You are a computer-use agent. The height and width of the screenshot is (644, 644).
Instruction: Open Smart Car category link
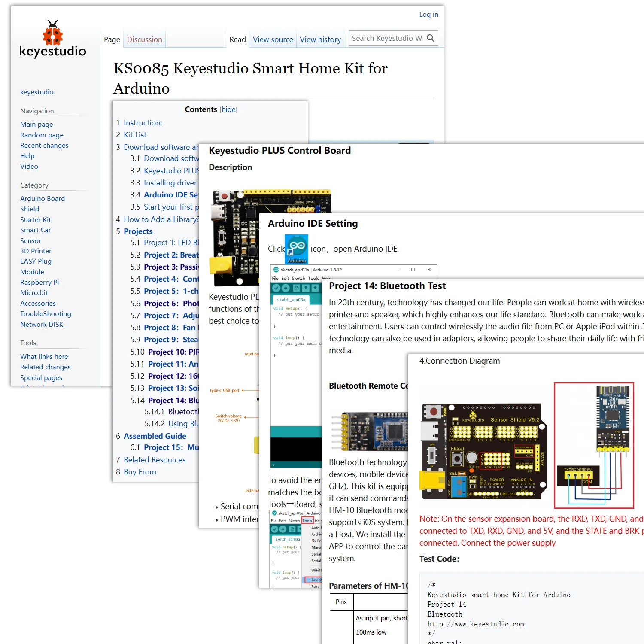tap(35, 230)
